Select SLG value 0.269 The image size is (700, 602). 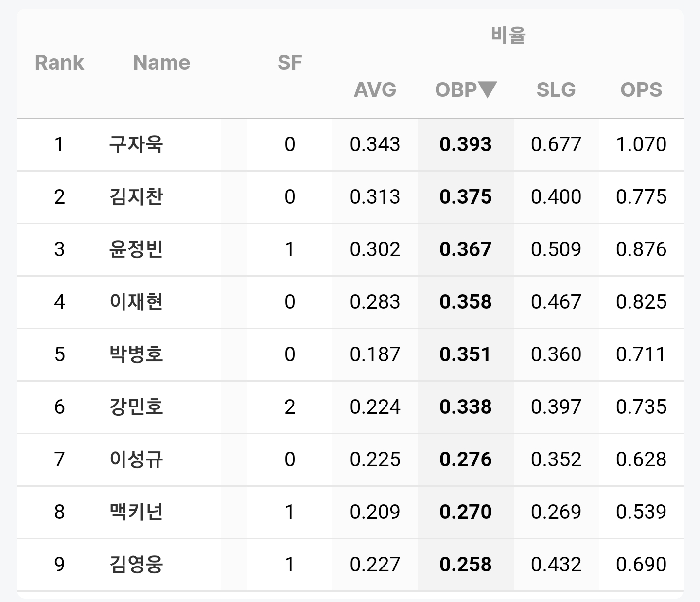pos(556,512)
